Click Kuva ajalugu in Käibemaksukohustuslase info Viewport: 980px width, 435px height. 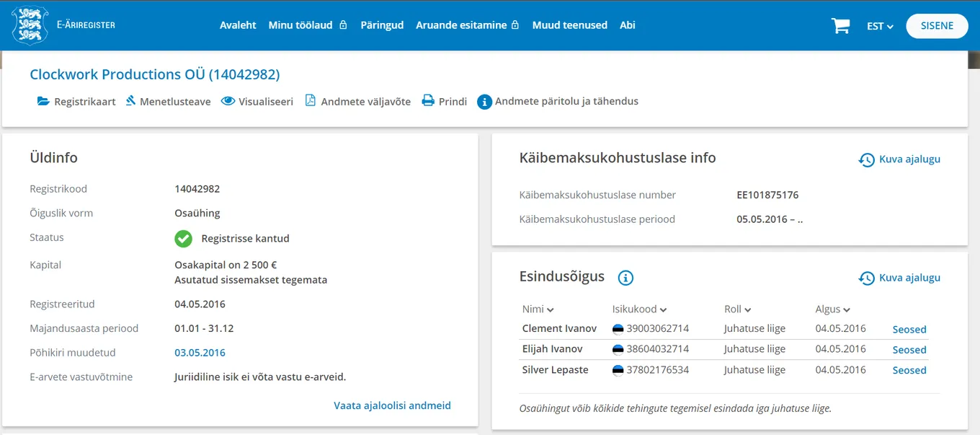point(909,159)
